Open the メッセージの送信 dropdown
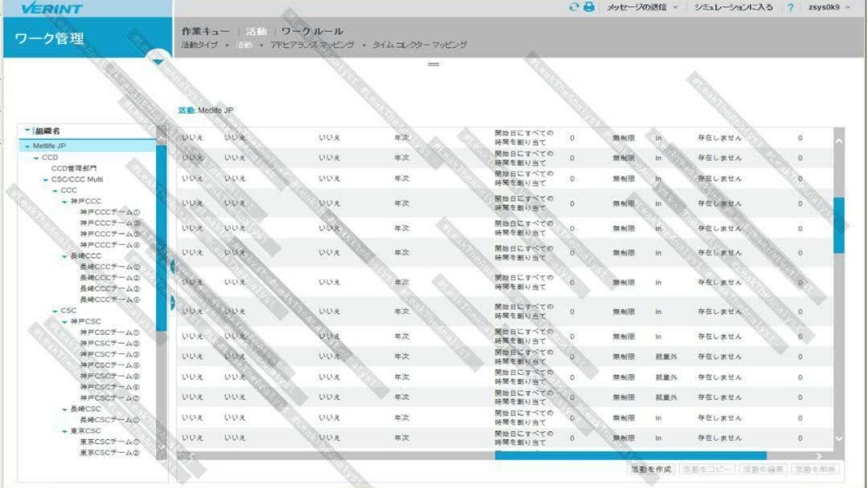Viewport: 868px width, 488px height. pos(642,7)
